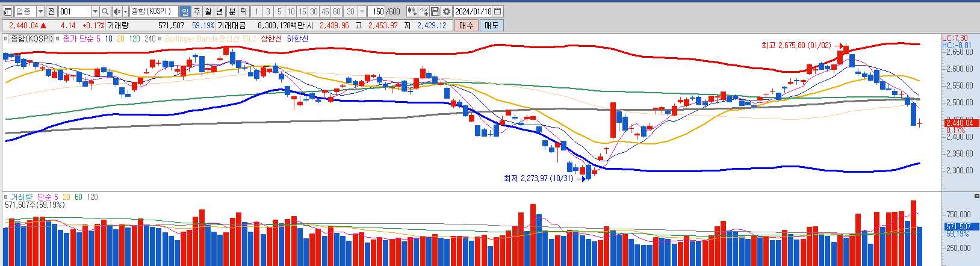This screenshot has width=980, height=266.
Task: Open the custom interval dropdown arrow after 30
Action: [362, 11]
